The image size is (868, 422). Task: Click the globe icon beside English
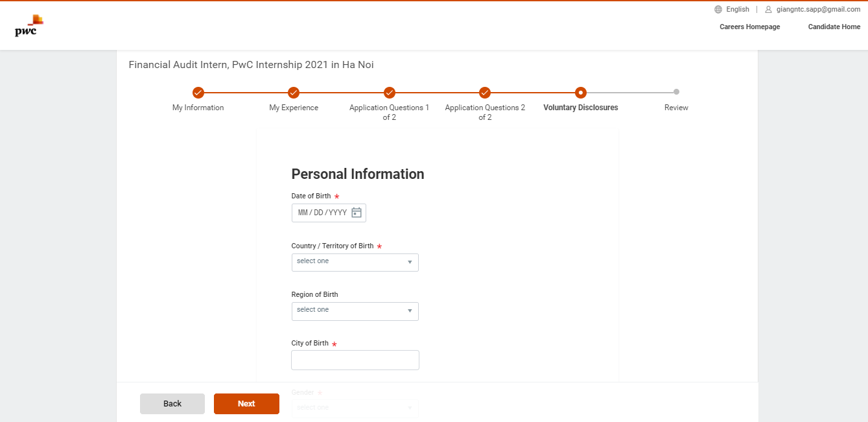(x=717, y=8)
